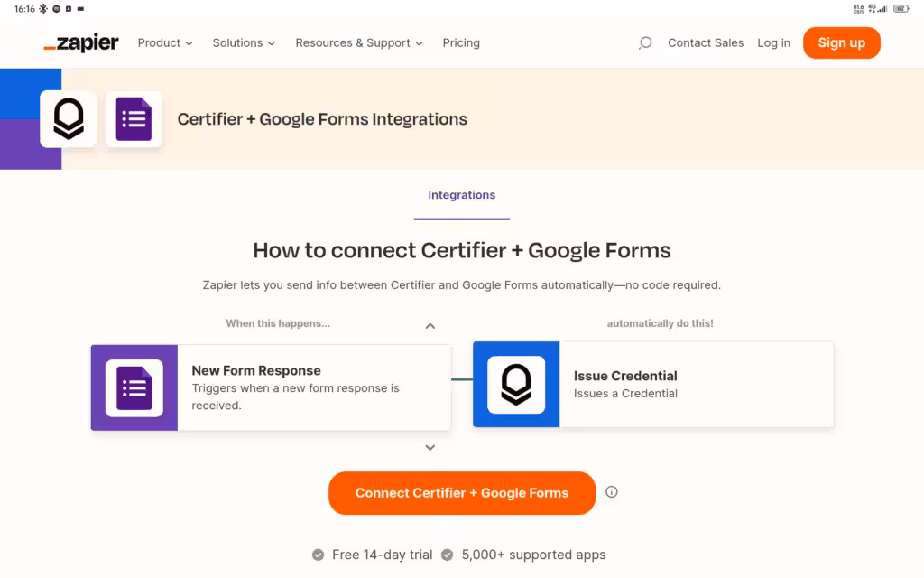This screenshot has height=578, width=924.
Task: Click Google Forms icon in trigger card
Action: click(x=134, y=387)
